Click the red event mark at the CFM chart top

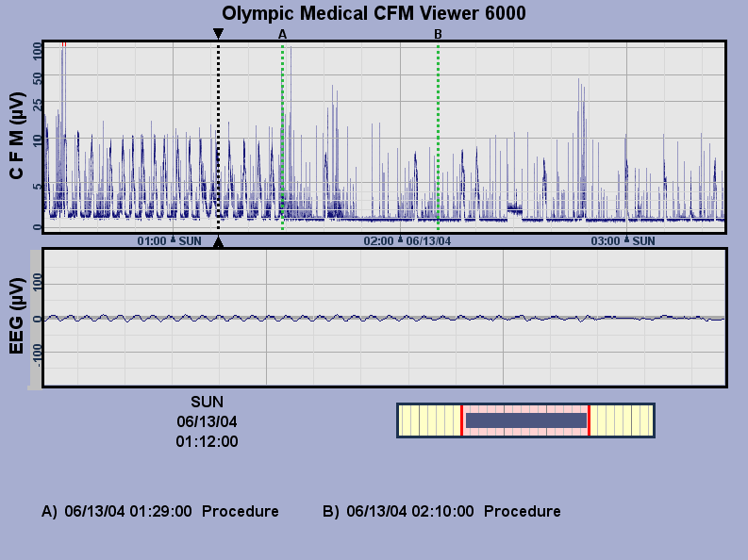click(64, 44)
